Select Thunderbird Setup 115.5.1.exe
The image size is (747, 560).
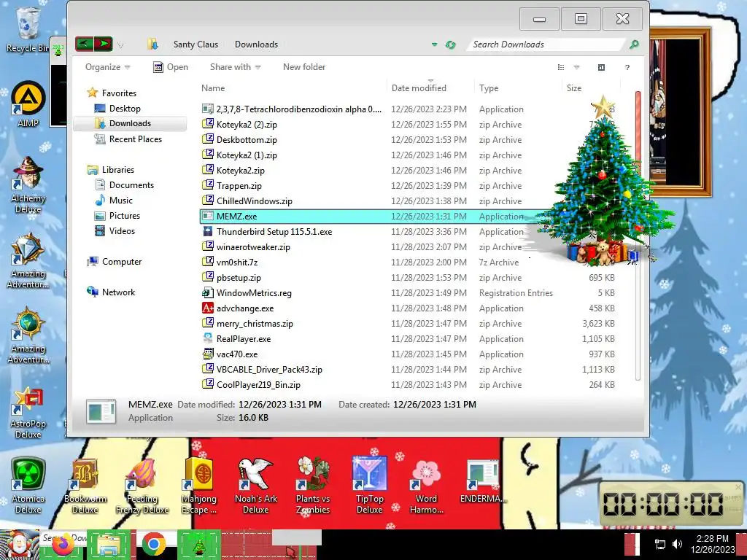pyautogui.click(x=274, y=232)
